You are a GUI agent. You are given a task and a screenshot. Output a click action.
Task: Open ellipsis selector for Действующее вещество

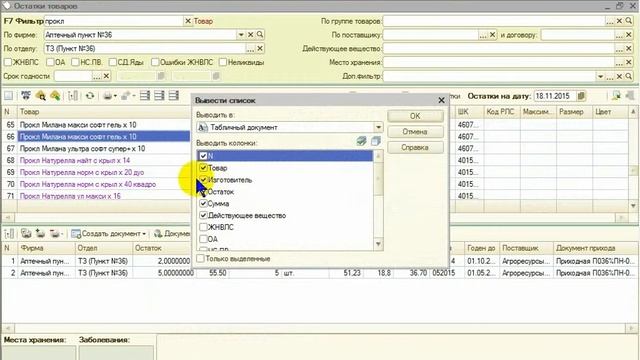(619, 49)
